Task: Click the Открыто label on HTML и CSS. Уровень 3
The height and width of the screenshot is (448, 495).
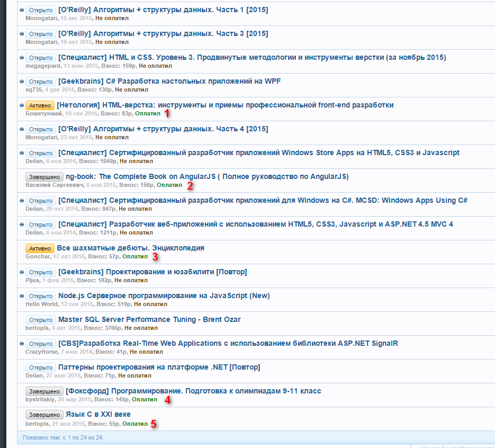Action: [41, 58]
